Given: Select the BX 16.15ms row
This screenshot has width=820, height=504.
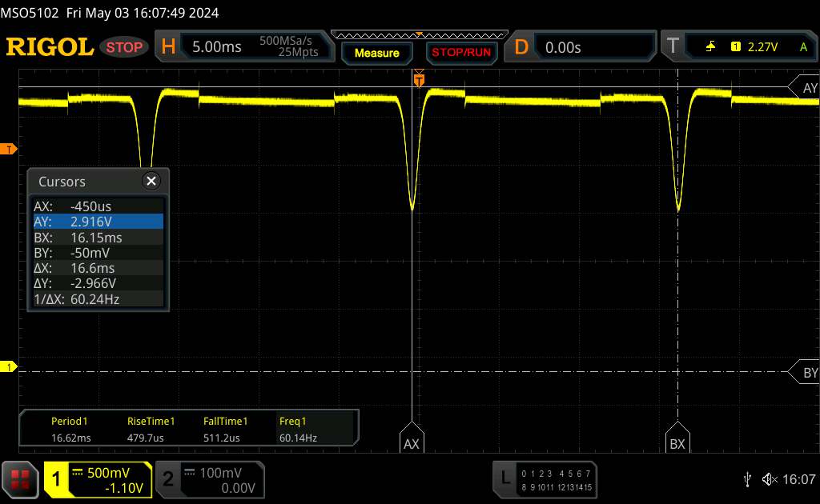Looking at the screenshot, I should tap(98, 238).
